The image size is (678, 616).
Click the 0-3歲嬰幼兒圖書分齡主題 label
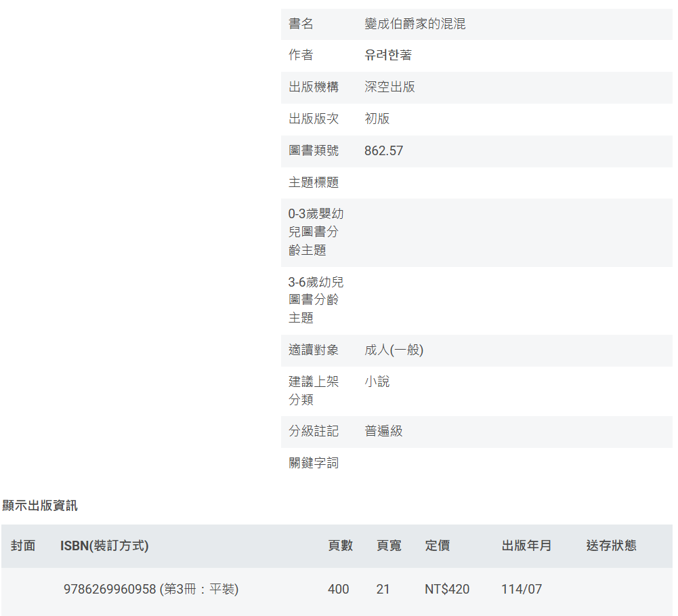tap(316, 232)
